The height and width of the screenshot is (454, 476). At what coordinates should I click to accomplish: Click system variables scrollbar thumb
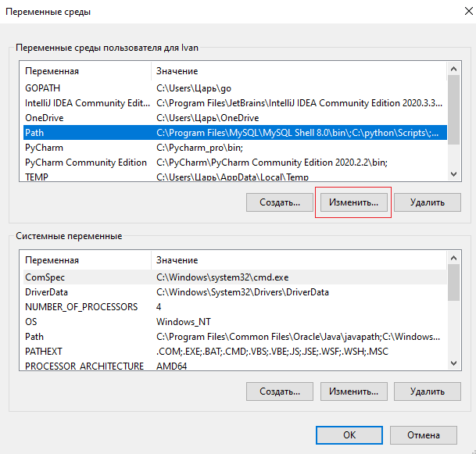[454, 282]
